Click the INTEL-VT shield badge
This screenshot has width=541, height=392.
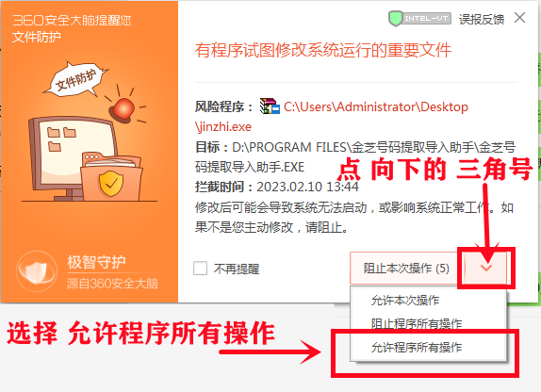419,18
